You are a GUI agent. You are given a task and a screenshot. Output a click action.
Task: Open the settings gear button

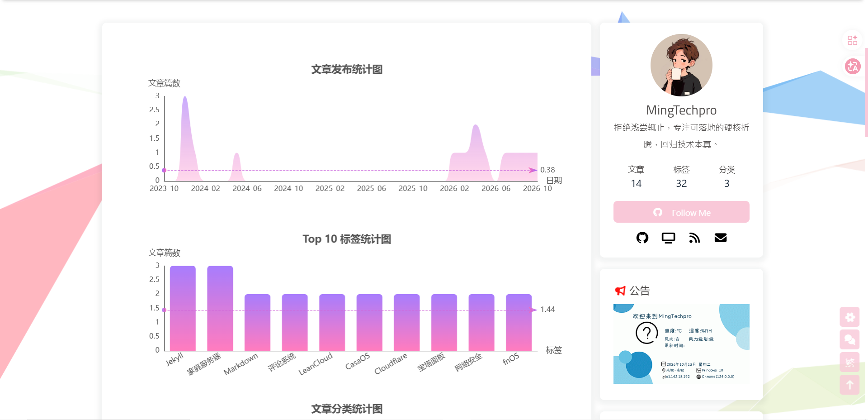point(850,317)
